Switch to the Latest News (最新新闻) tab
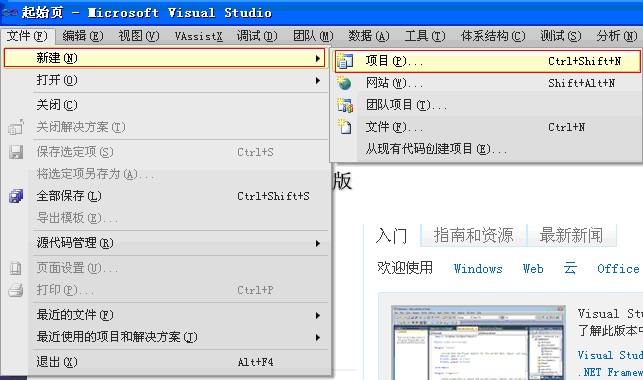 572,236
